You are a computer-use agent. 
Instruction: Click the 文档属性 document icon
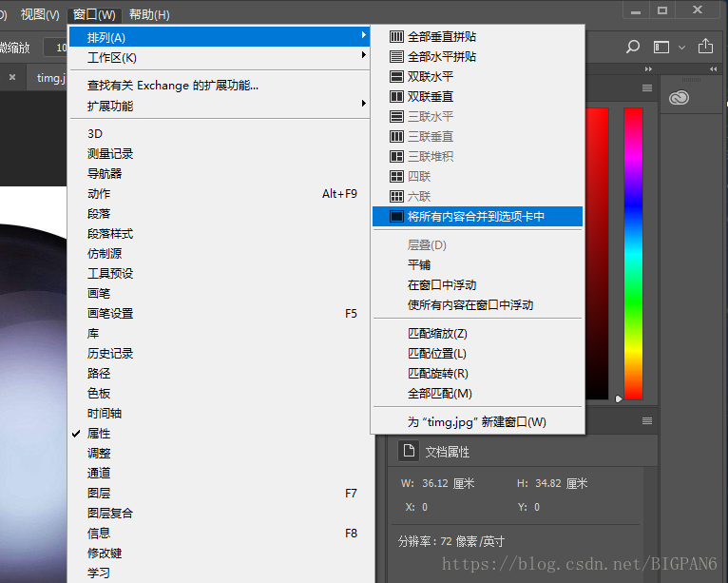pos(409,451)
